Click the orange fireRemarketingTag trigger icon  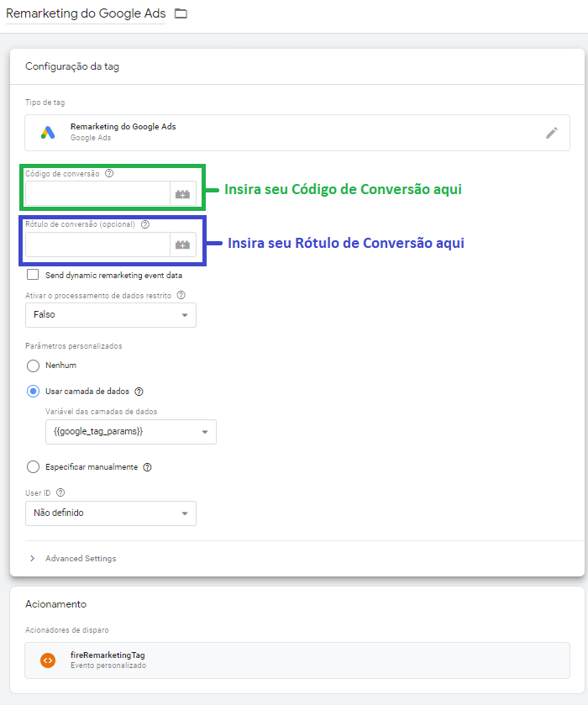pos(48,660)
